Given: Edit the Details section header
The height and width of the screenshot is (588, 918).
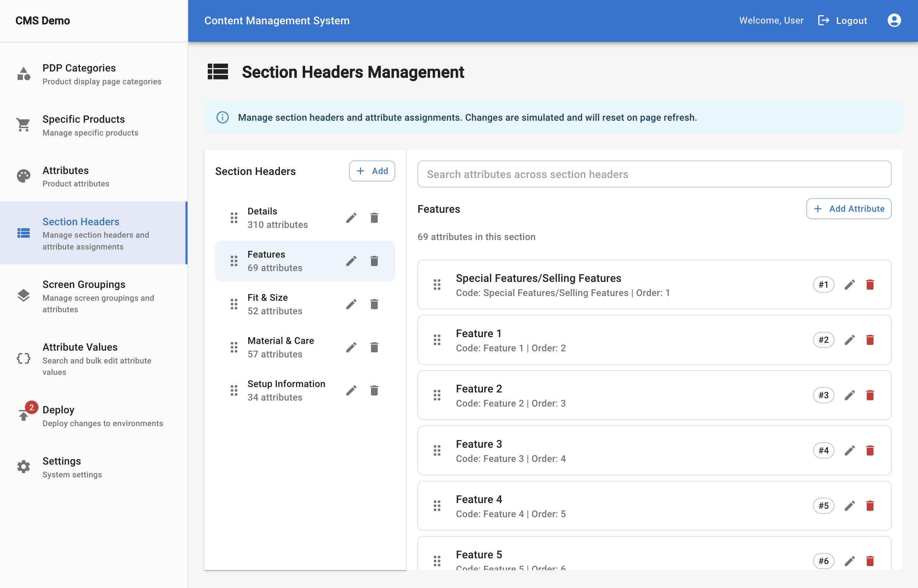Looking at the screenshot, I should point(351,217).
